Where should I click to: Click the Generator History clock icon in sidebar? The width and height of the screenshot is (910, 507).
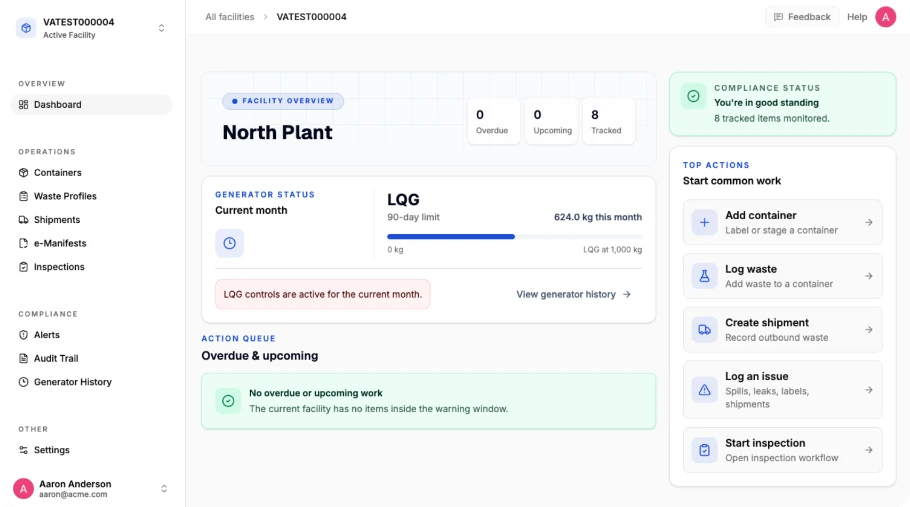(23, 382)
